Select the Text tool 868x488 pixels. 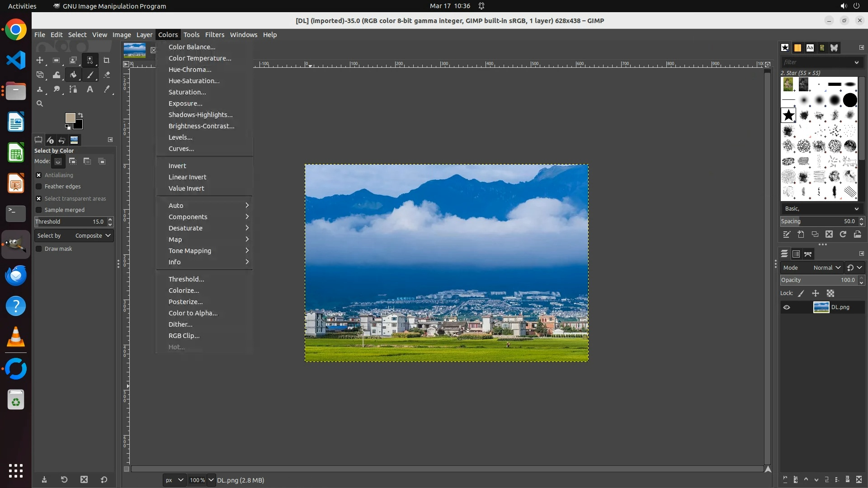90,89
